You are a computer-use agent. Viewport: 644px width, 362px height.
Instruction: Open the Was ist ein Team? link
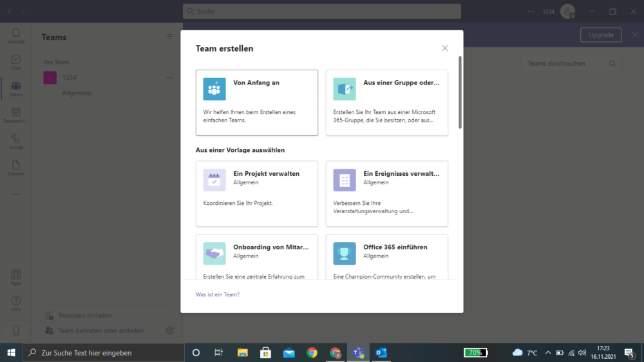(x=217, y=294)
